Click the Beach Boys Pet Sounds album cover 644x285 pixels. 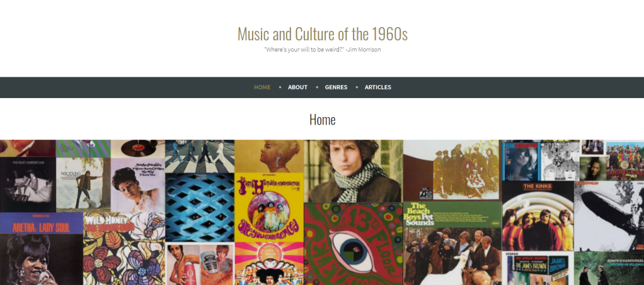tap(452, 243)
